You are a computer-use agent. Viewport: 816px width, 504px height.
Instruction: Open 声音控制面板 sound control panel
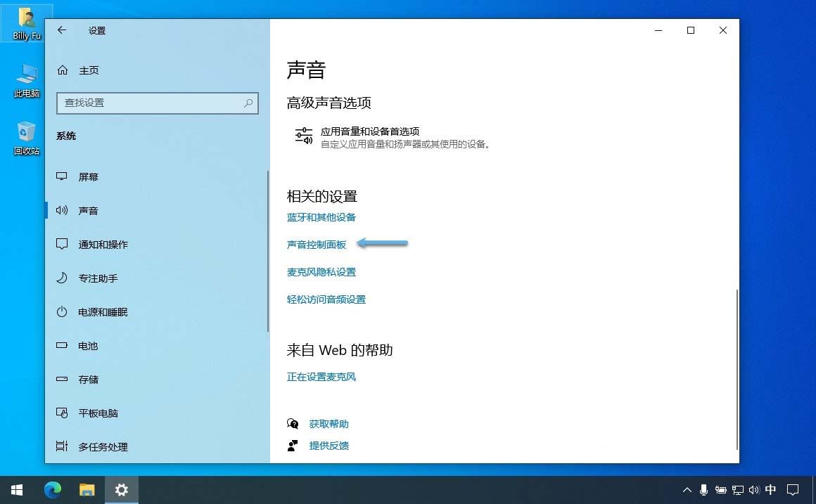(317, 244)
